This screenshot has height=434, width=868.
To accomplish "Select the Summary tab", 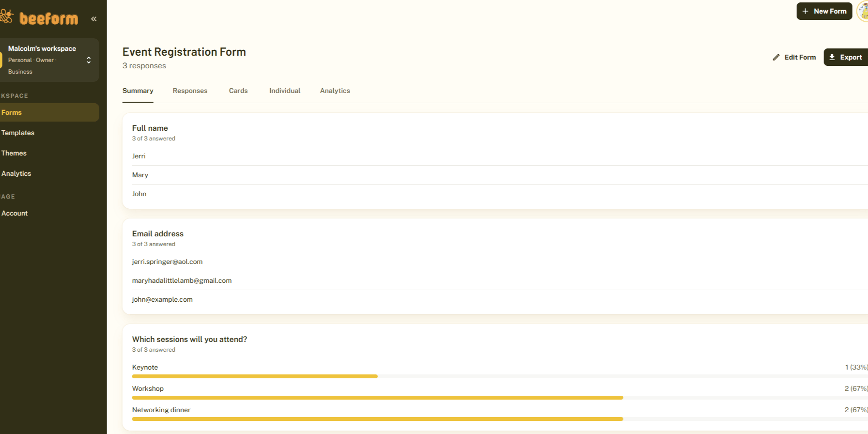I will [x=138, y=91].
